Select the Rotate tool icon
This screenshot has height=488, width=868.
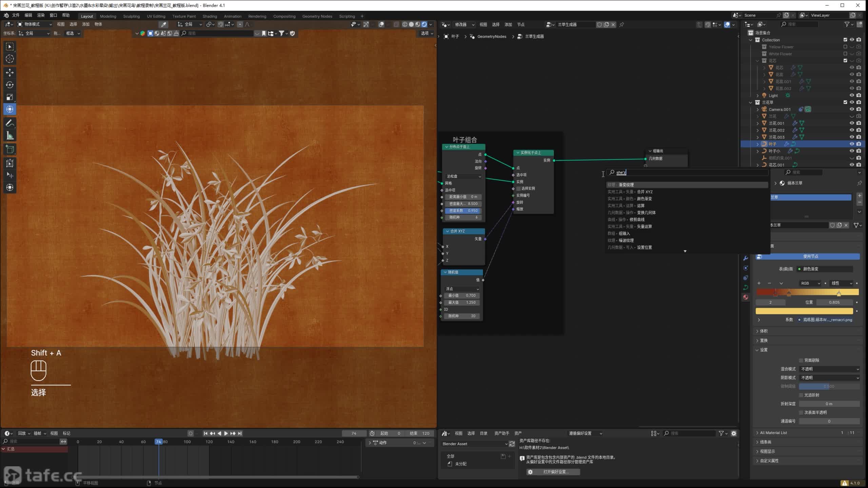pos(9,85)
